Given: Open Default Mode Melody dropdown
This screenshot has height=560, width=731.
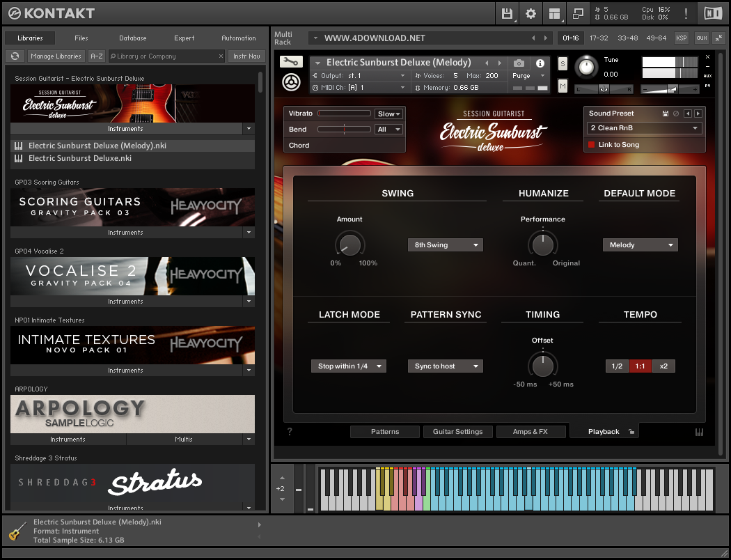Looking at the screenshot, I should pos(640,244).
